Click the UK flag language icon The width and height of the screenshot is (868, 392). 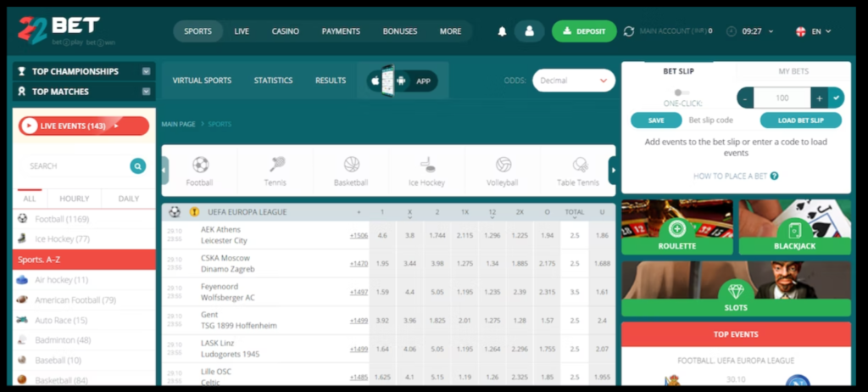pos(800,31)
